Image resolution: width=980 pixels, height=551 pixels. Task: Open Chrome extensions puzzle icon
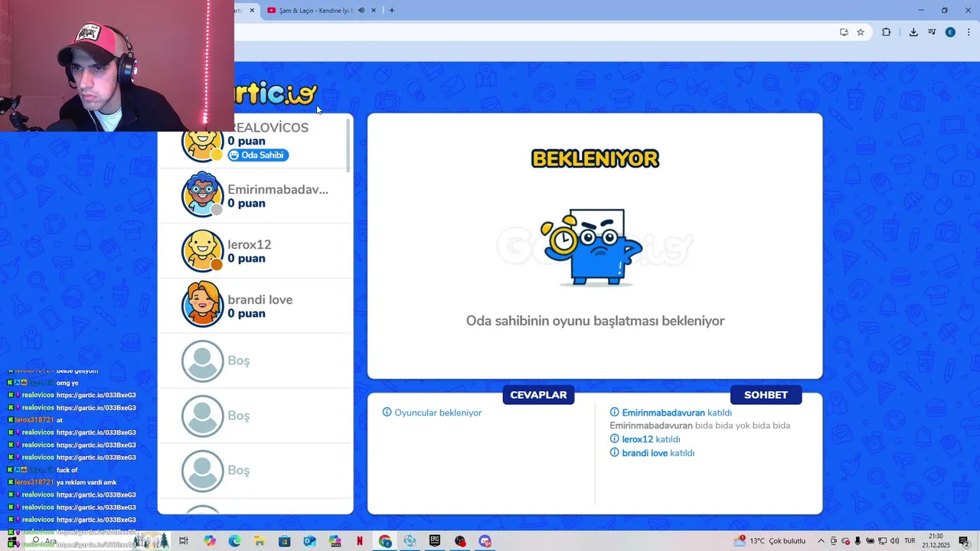tap(887, 32)
